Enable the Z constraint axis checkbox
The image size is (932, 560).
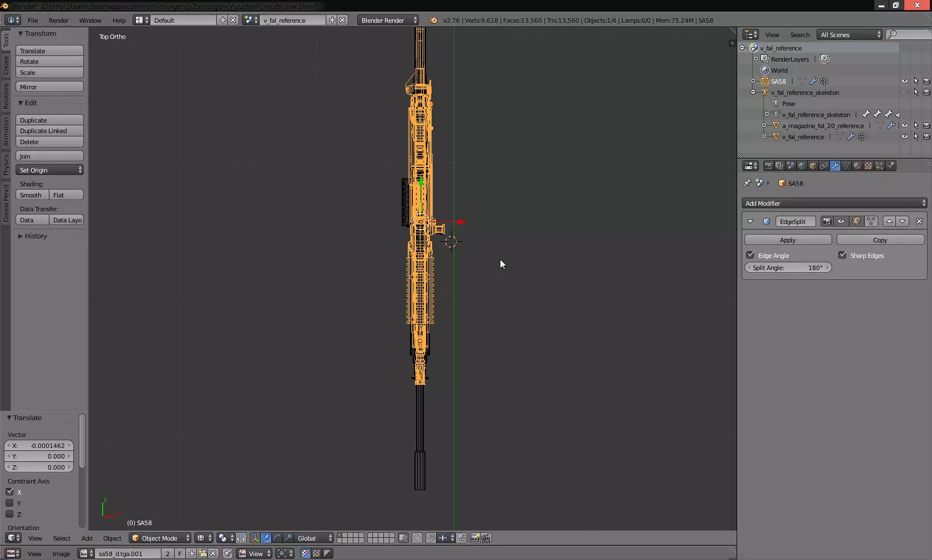click(10, 514)
